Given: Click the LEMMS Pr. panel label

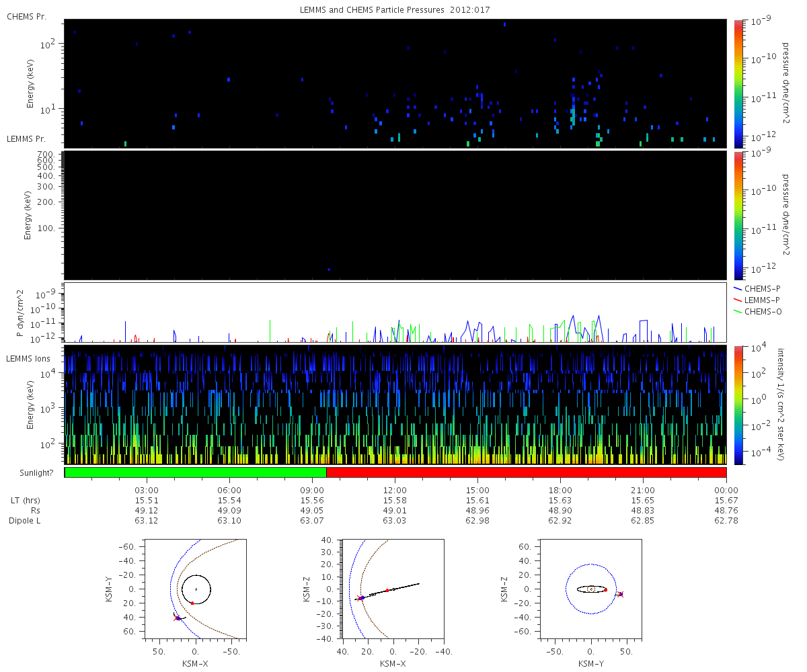Looking at the screenshot, I should pyautogui.click(x=26, y=139).
